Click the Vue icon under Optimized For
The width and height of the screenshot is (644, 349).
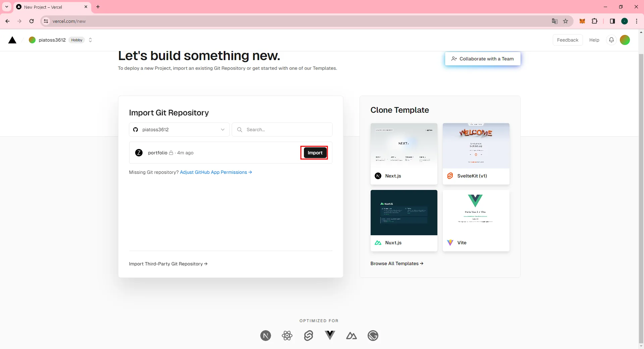click(330, 335)
